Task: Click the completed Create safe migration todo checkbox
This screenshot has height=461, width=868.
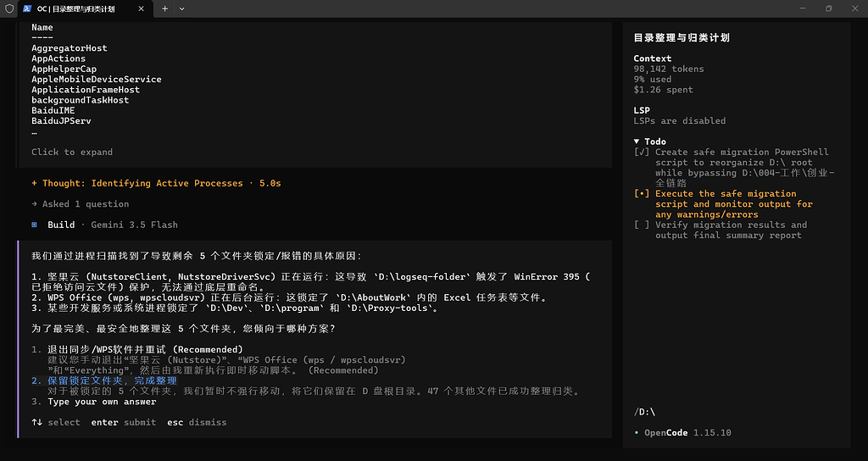Action: 642,153
